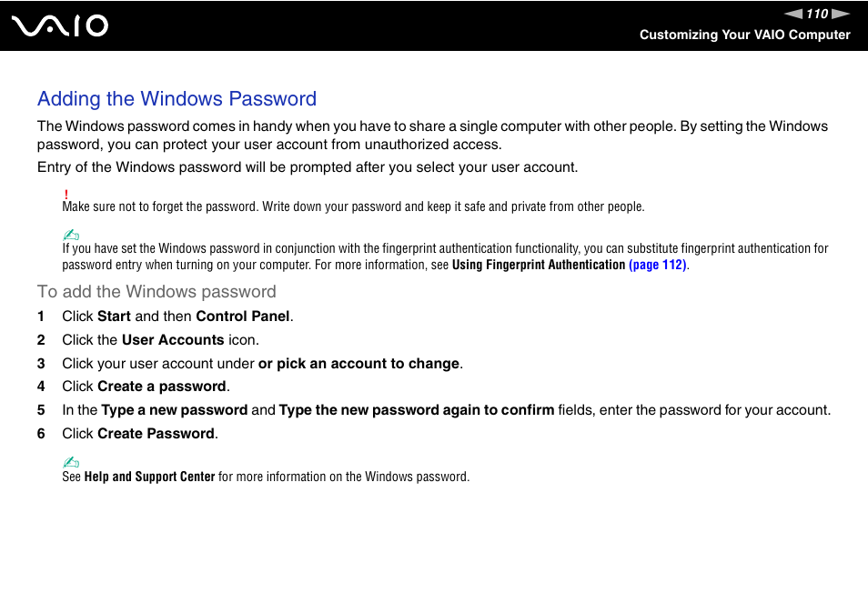The height and width of the screenshot is (613, 868).
Task: Click the Customizing Your VAIO Computer header title
Action: (x=744, y=35)
